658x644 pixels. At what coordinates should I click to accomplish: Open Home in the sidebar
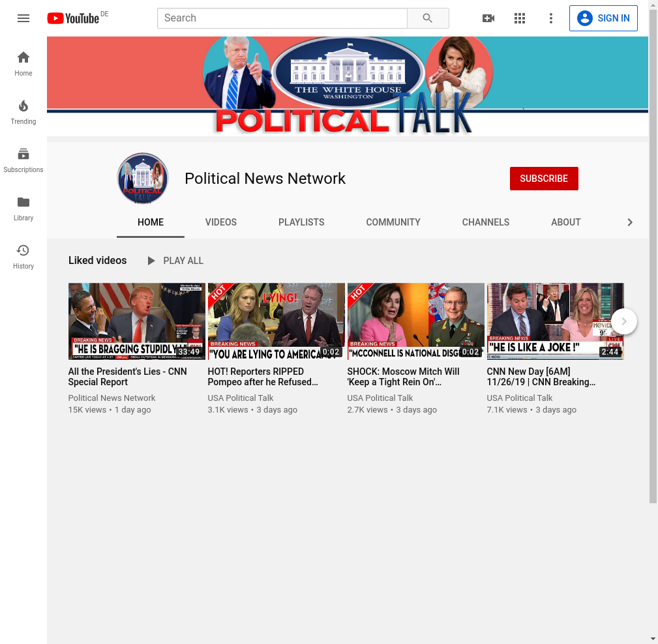click(23, 64)
